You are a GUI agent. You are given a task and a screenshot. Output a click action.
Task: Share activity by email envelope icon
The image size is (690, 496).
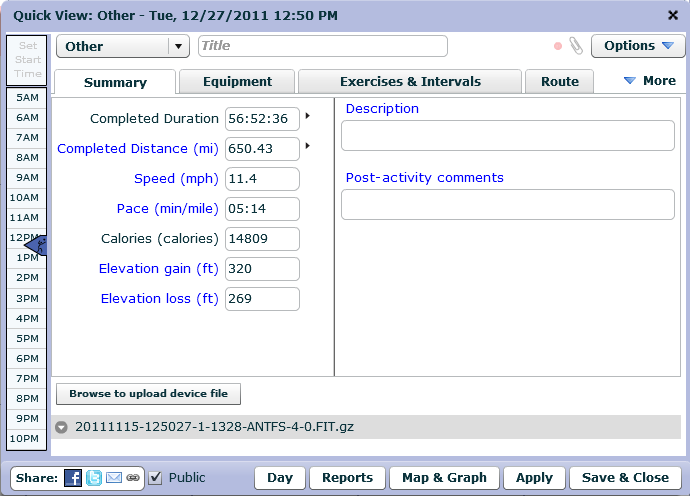click(114, 478)
